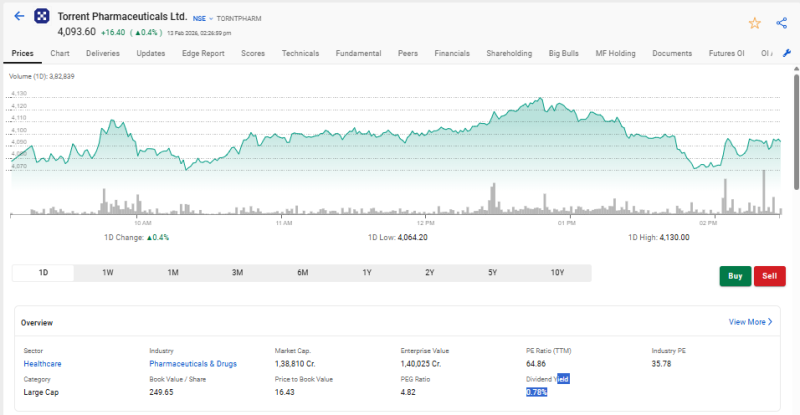Screen dimensions: 800x415
Task: Go back with the left arrow icon
Action: [x=19, y=16]
